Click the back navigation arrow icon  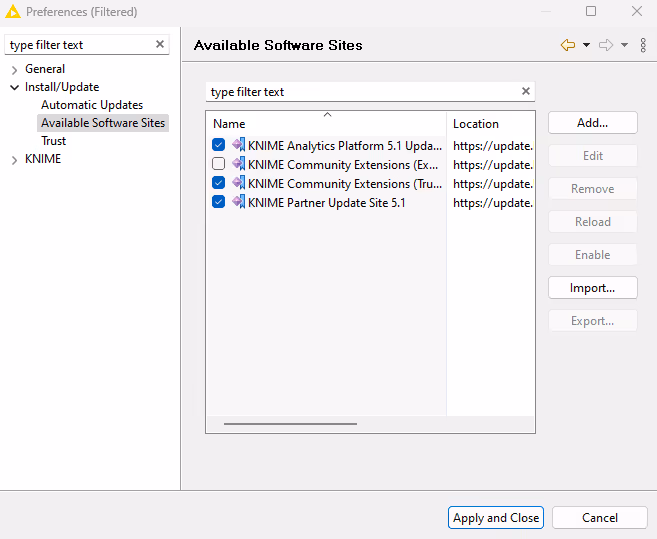[x=568, y=45]
